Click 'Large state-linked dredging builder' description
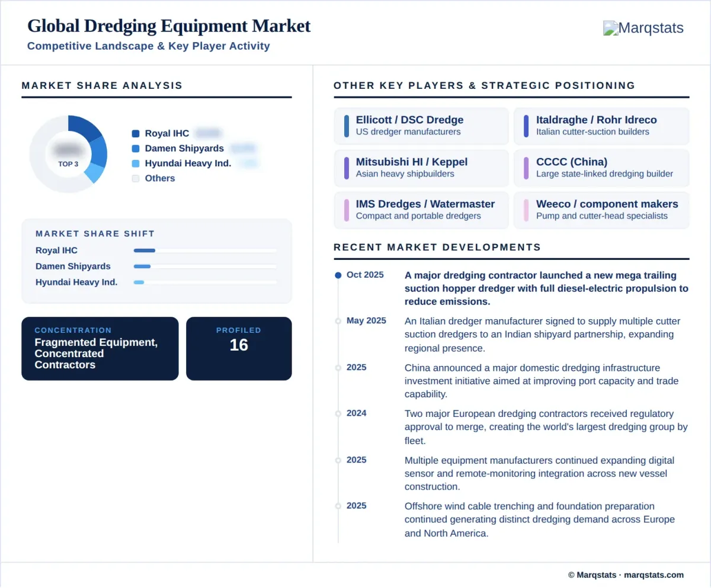 tap(604, 174)
